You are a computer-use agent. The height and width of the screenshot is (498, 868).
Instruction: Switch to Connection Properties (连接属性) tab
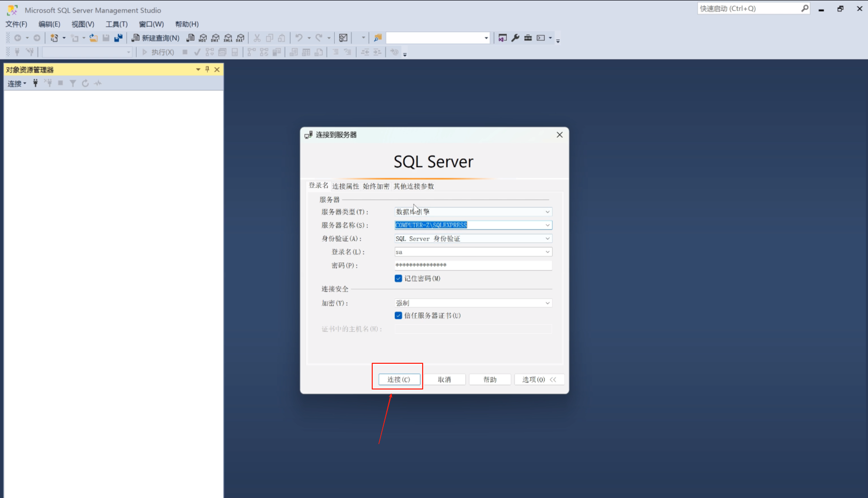[345, 186]
